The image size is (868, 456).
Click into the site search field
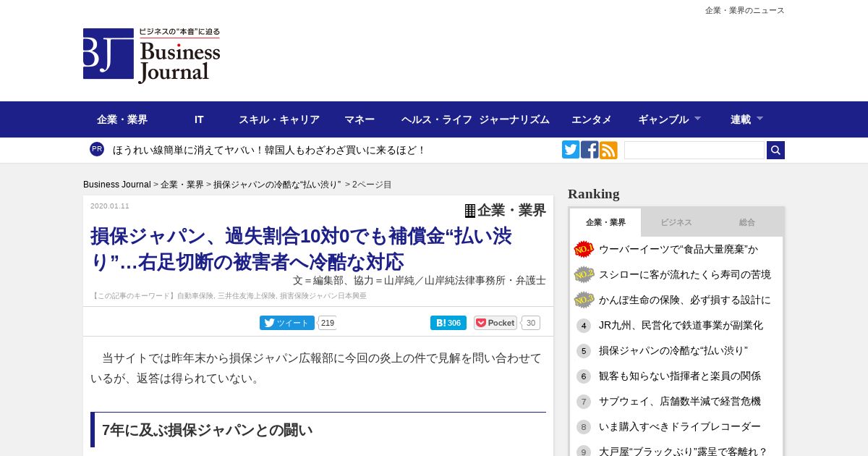pos(694,150)
